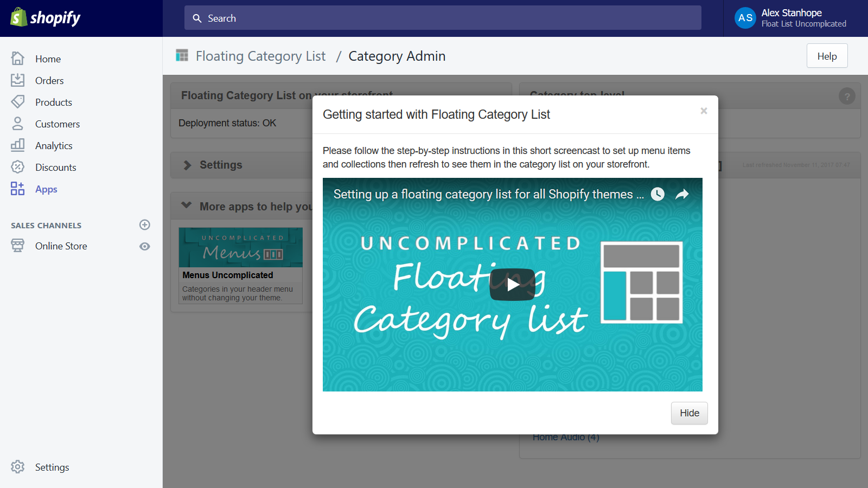Click the search magnifier icon

pos(197,18)
